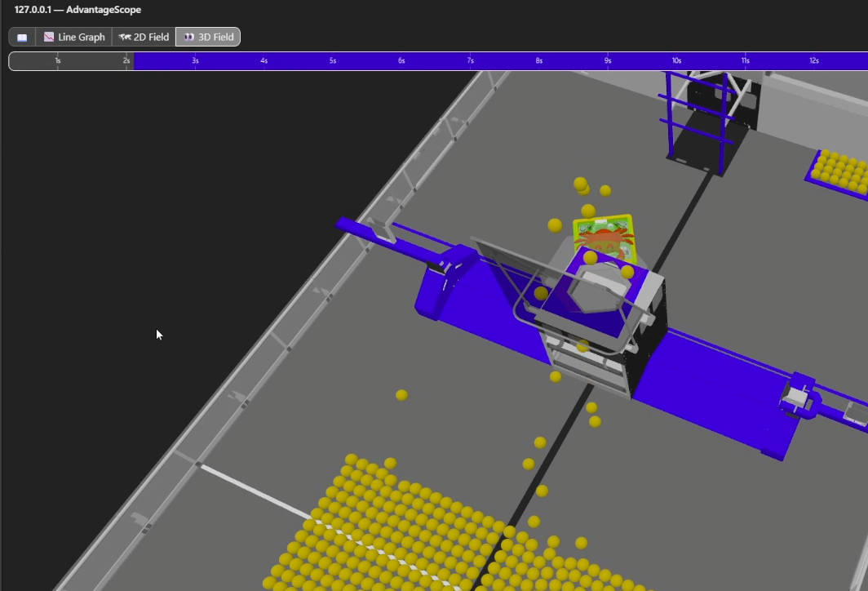Click the crab-image robot in 3D field
The height and width of the screenshot is (591, 868).
coord(604,239)
